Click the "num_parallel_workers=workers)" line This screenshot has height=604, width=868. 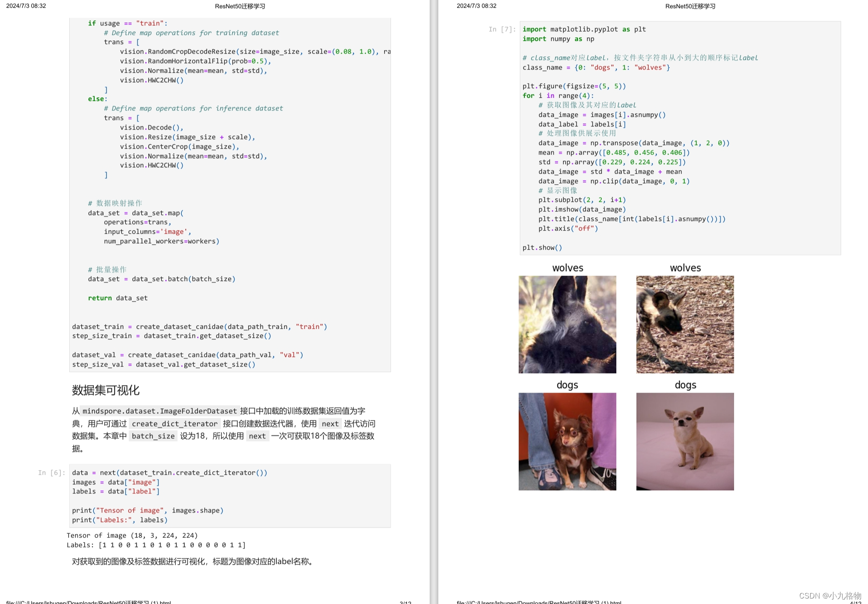(x=162, y=241)
